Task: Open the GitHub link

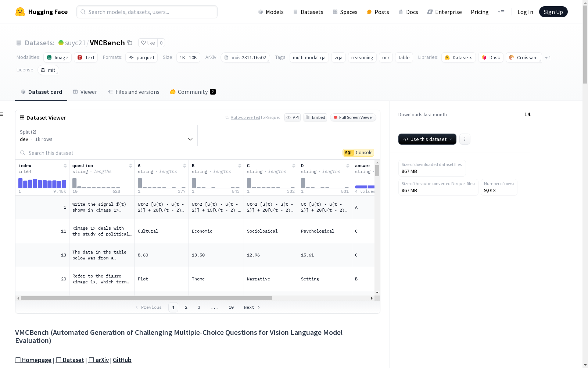Action: pyautogui.click(x=122, y=360)
